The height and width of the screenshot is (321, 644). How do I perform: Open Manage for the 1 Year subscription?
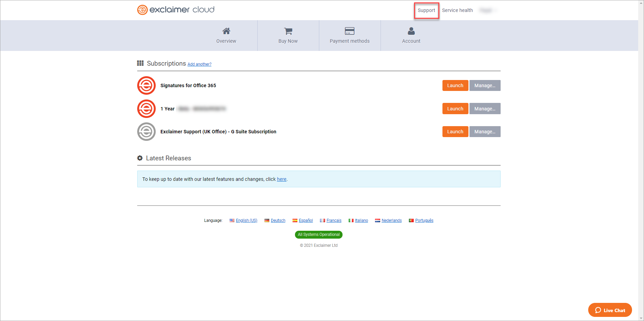tap(485, 109)
